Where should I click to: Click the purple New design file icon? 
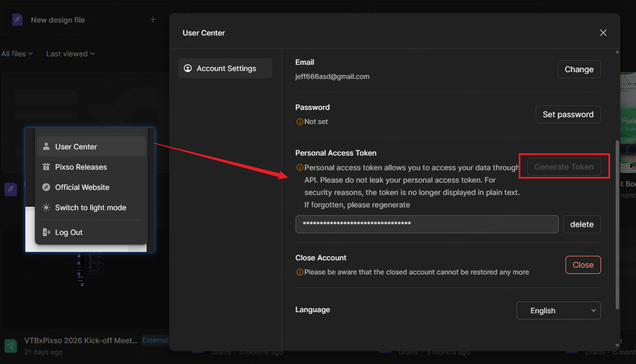pyautogui.click(x=18, y=19)
